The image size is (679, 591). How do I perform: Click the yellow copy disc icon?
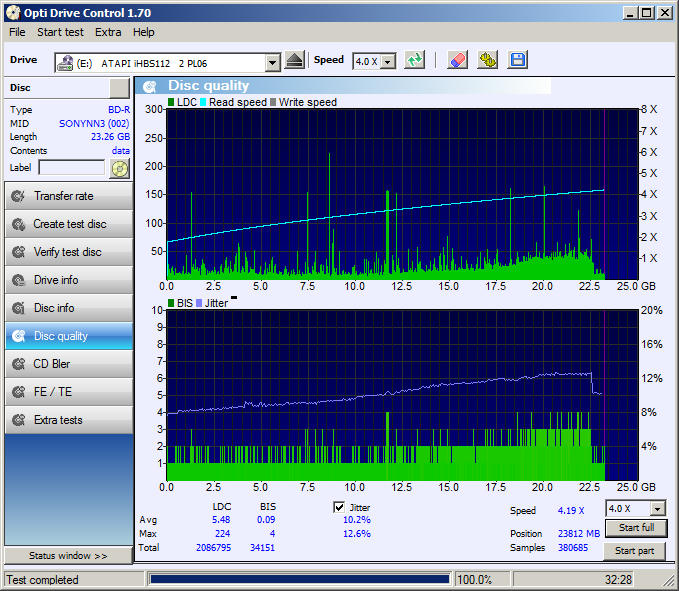tap(487, 60)
